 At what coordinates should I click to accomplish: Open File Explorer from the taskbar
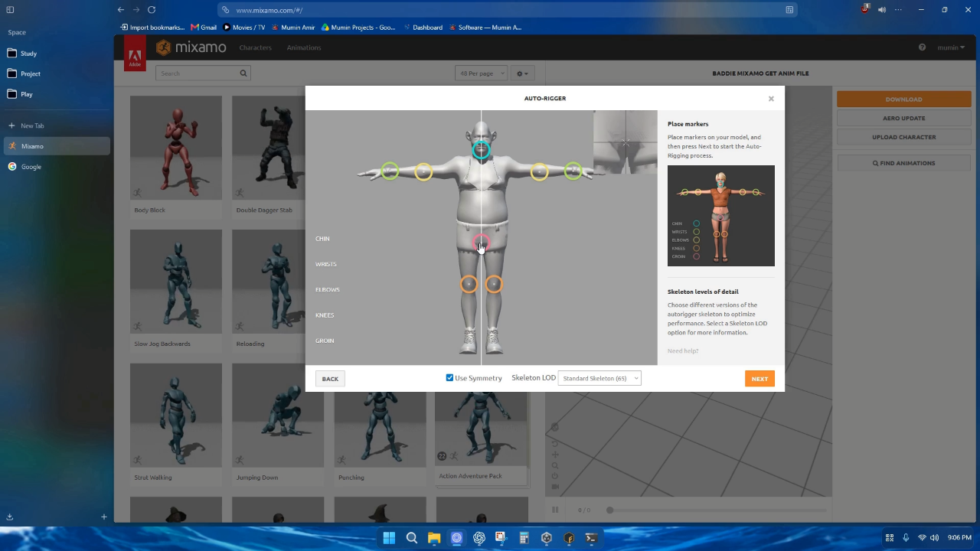tap(434, 538)
